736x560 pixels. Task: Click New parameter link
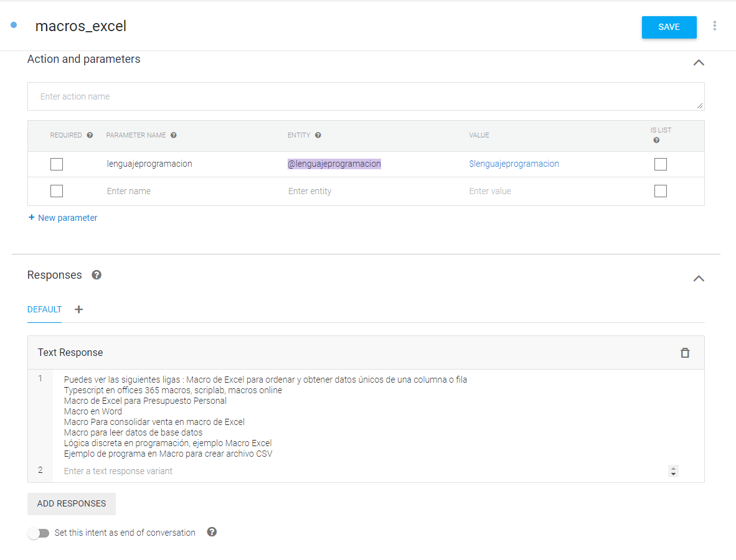point(63,218)
